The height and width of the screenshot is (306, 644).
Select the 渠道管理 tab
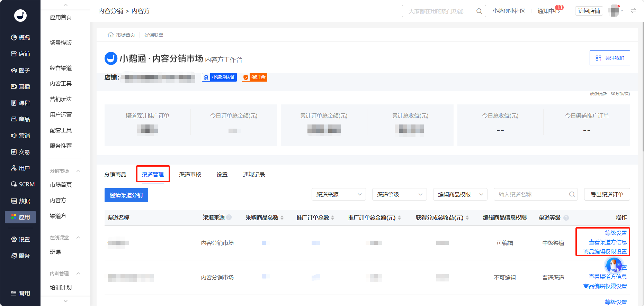click(153, 175)
